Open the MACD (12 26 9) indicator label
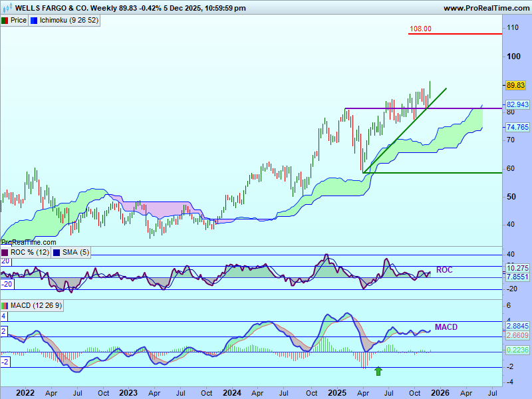Viewport: 532px width, 399px height. (37, 305)
